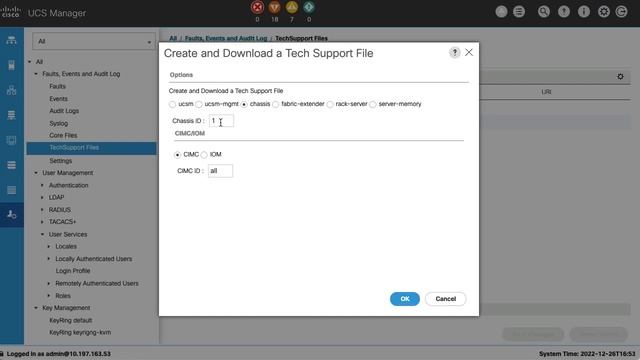The image size is (640, 360).
Task: Collapse the User Services node
Action: tap(42, 234)
